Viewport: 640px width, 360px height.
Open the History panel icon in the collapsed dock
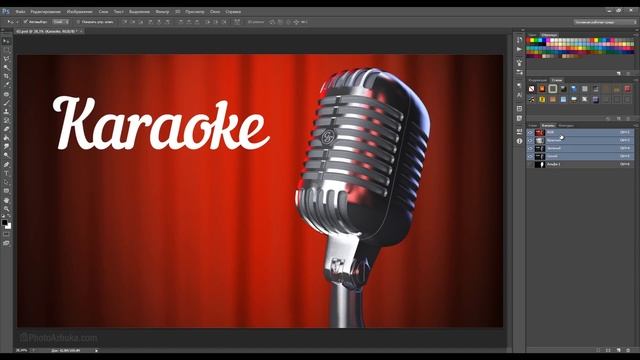[x=519, y=40]
